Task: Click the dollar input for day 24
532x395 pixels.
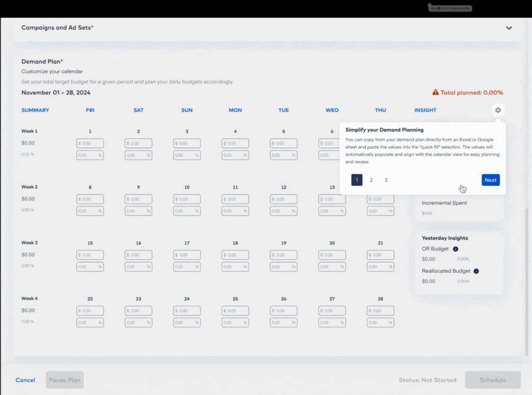Action: 187,311
